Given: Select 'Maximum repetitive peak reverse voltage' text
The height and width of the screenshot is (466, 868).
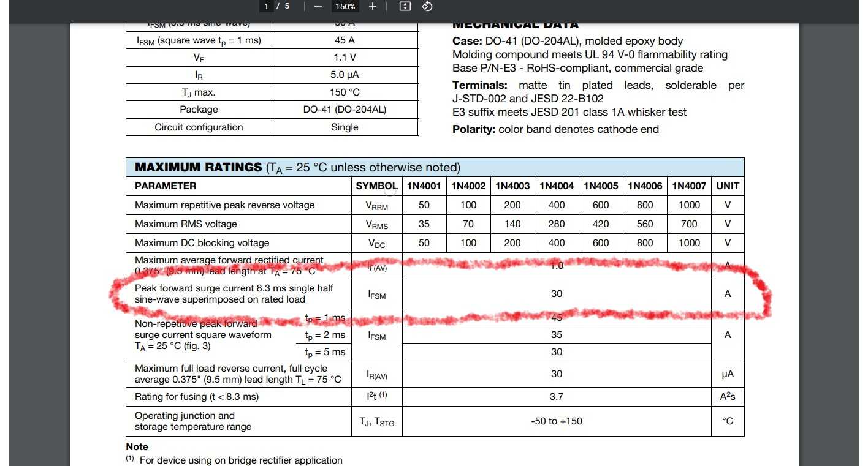Looking at the screenshot, I should (x=225, y=205).
